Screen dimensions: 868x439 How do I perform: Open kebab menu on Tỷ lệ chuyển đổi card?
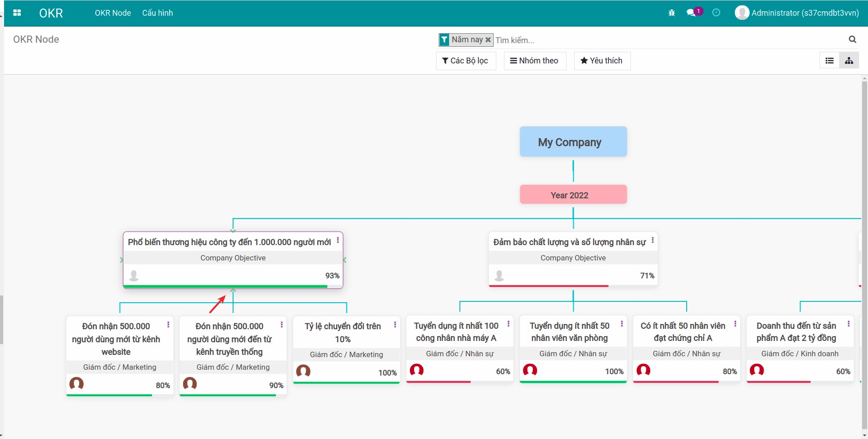(x=395, y=325)
